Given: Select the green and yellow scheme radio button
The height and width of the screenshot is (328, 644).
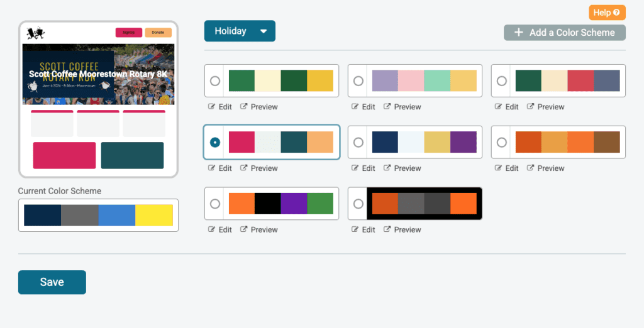Looking at the screenshot, I should point(215,81).
